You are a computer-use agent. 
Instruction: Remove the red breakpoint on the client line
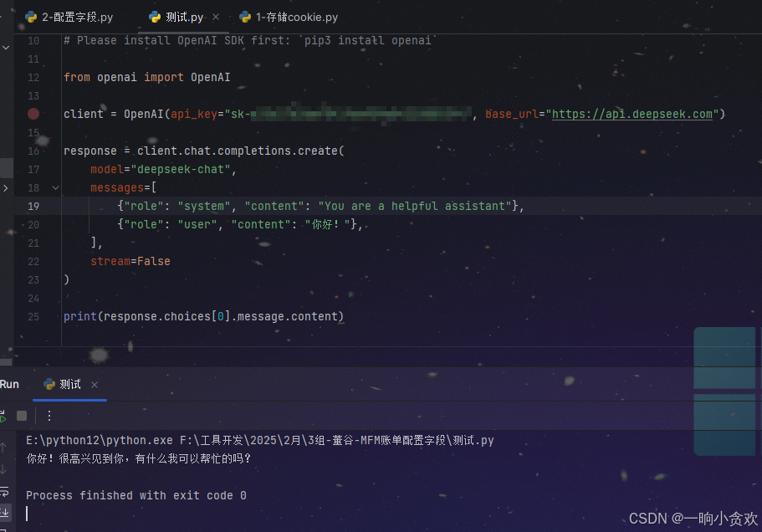33,114
